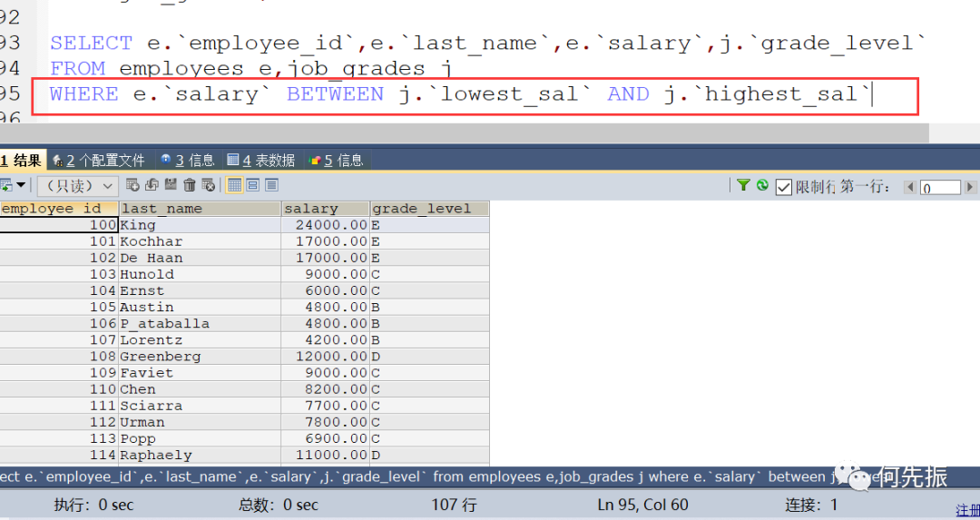Select the Hunold cell
This screenshot has width=980, height=520.
tap(200, 274)
